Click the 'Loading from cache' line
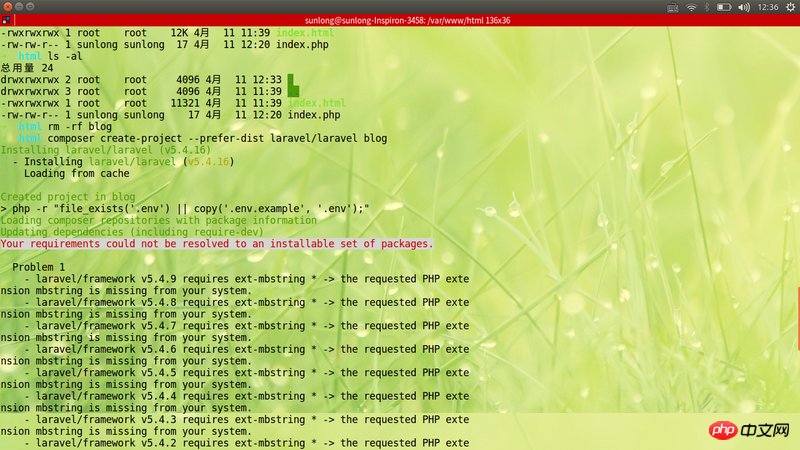This screenshot has height=450, width=800. [77, 173]
